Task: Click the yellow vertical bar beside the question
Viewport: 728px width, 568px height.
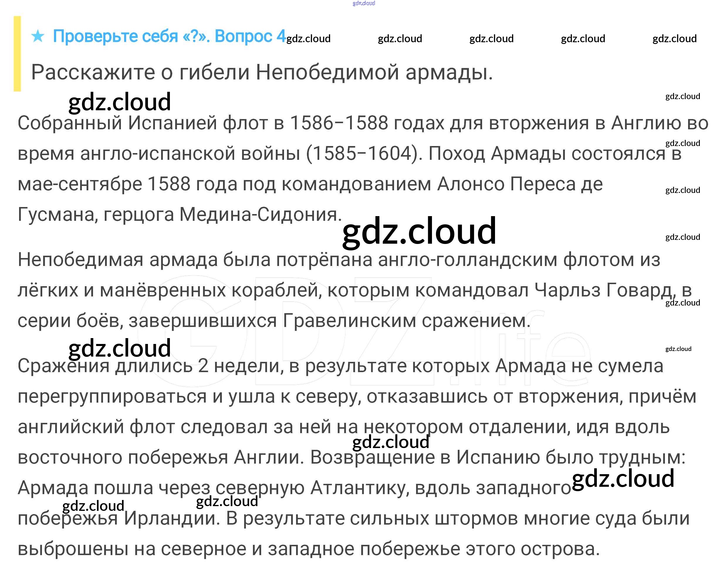Action: coord(17,54)
